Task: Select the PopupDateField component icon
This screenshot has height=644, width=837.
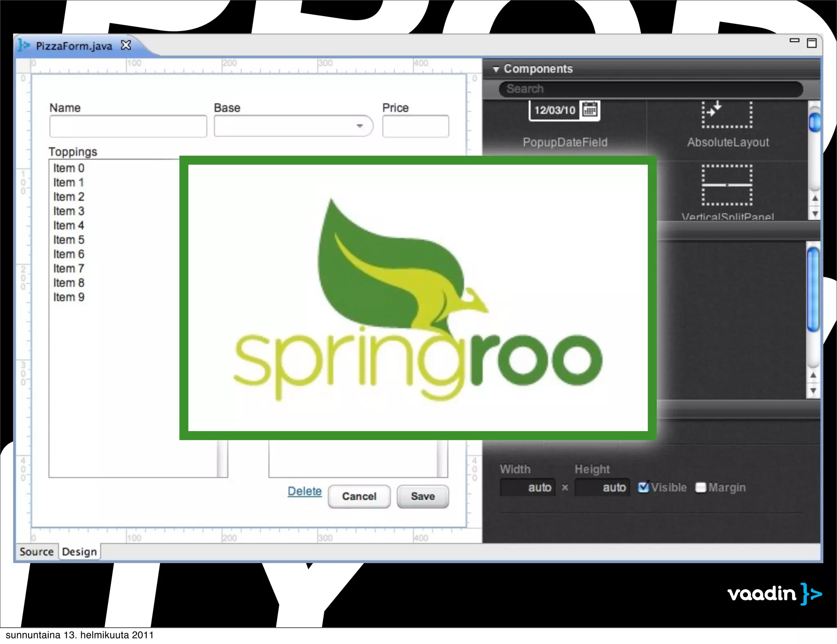Action: (564, 111)
